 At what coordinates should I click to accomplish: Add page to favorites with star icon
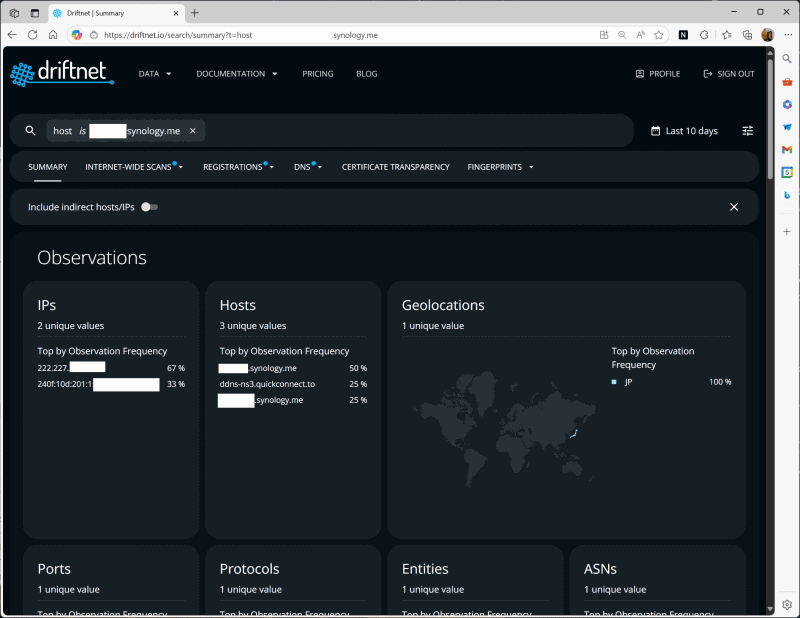[x=659, y=35]
